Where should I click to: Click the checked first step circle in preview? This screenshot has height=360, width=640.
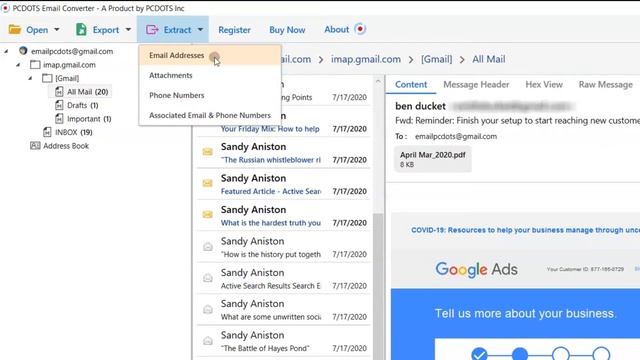(x=479, y=354)
